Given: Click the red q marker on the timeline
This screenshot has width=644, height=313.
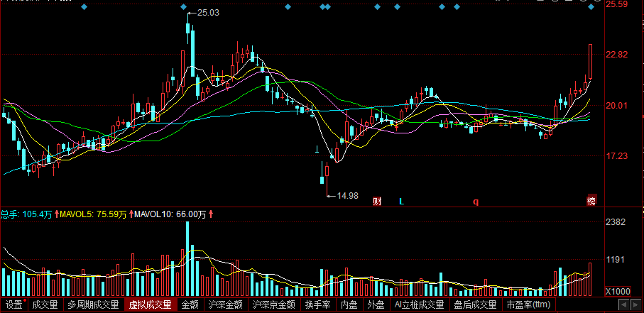Looking at the screenshot, I should tap(476, 202).
